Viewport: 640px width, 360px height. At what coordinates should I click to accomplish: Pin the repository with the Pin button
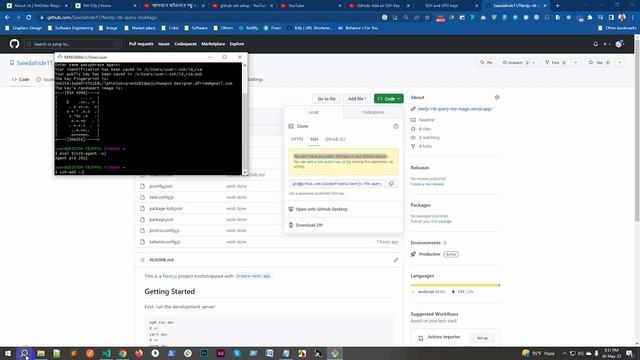tap(486, 62)
